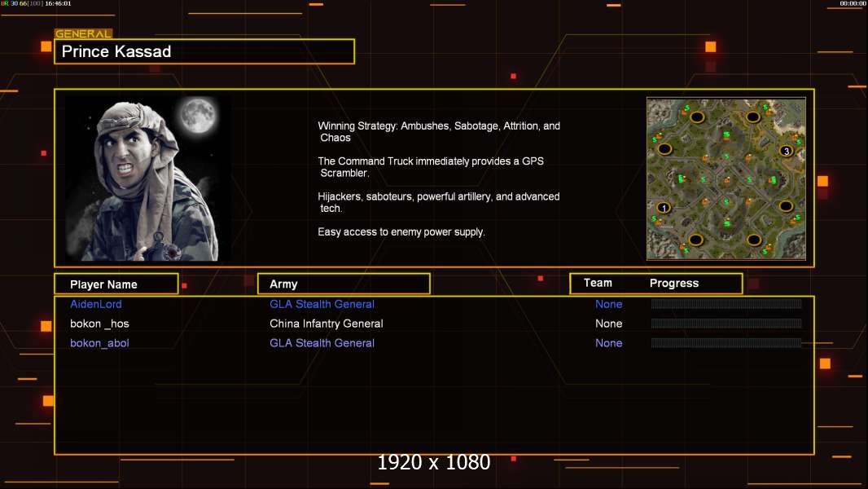Select player AidenLord in the list
This screenshot has height=489, width=868.
point(96,304)
